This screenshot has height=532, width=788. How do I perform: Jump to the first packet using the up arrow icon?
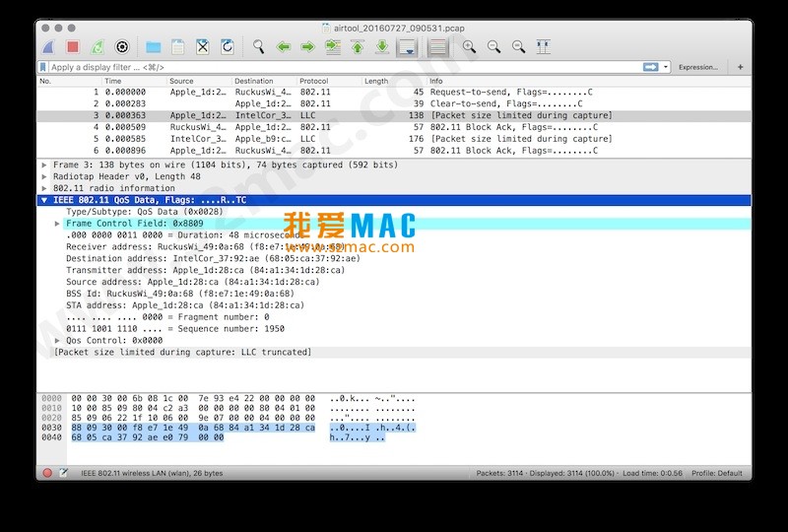click(x=358, y=46)
